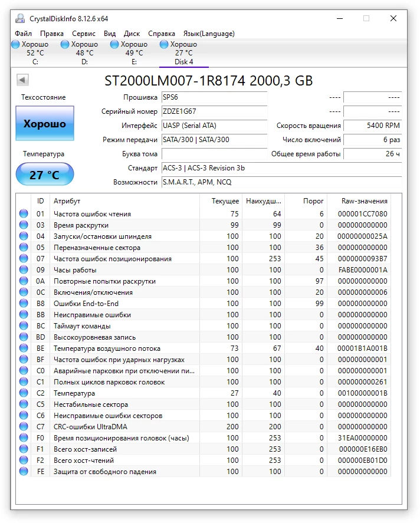
Task: Click the total working time 26 ч
Action: coord(373,154)
